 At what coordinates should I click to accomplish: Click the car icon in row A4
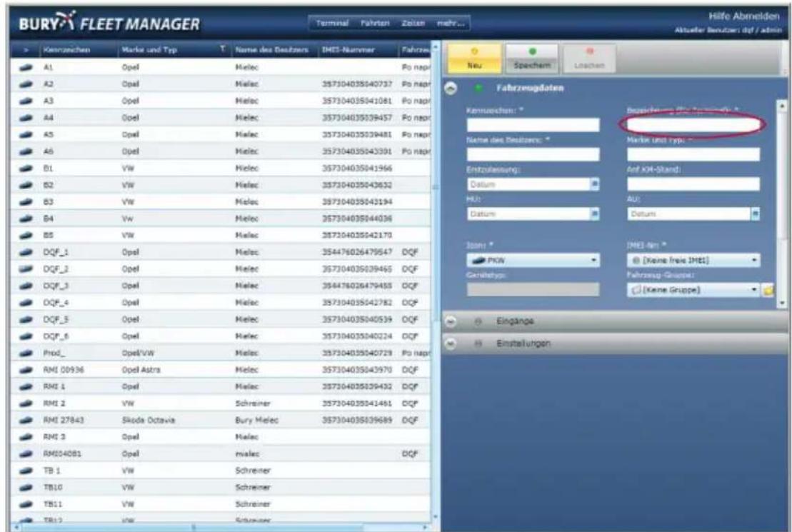click(x=26, y=118)
